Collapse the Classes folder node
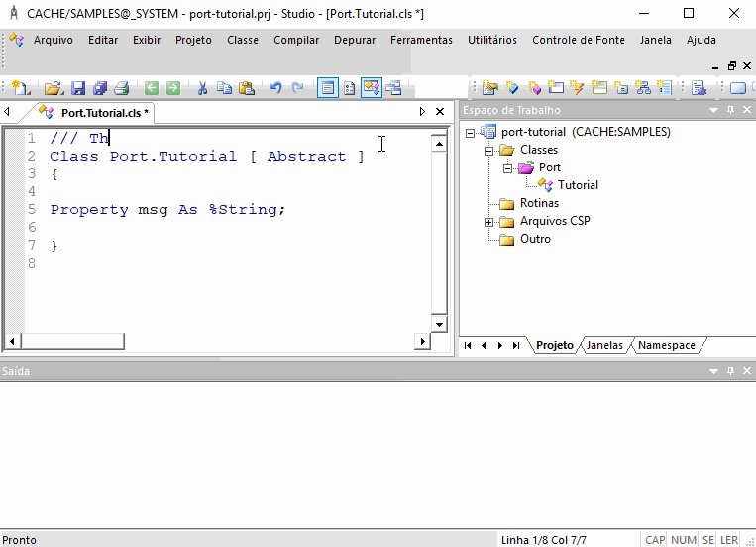756x547 pixels. pyautogui.click(x=488, y=151)
